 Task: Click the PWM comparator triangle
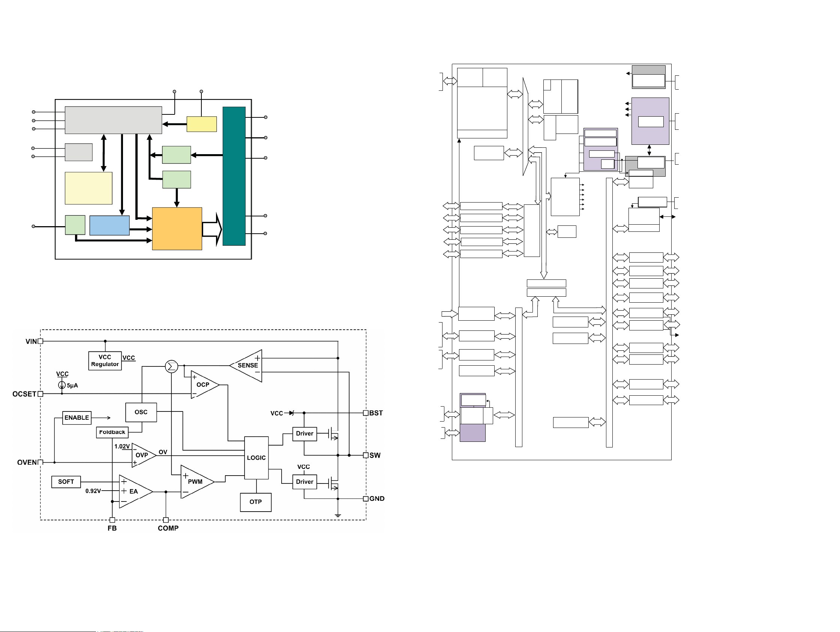tap(195, 482)
